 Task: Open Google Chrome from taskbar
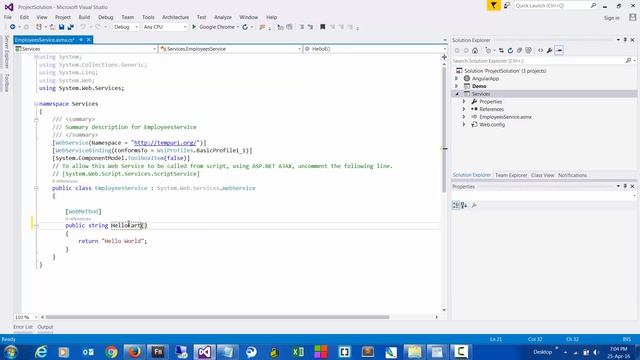coord(111,351)
